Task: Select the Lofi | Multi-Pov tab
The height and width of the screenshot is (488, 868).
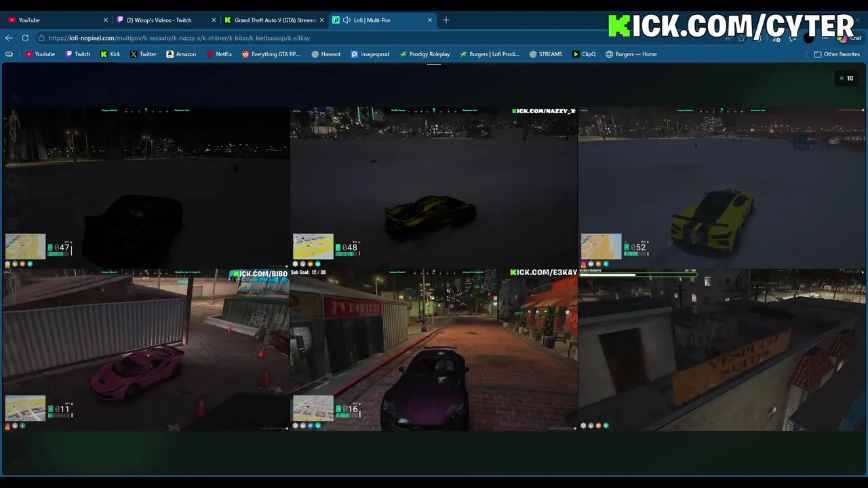Action: click(383, 20)
